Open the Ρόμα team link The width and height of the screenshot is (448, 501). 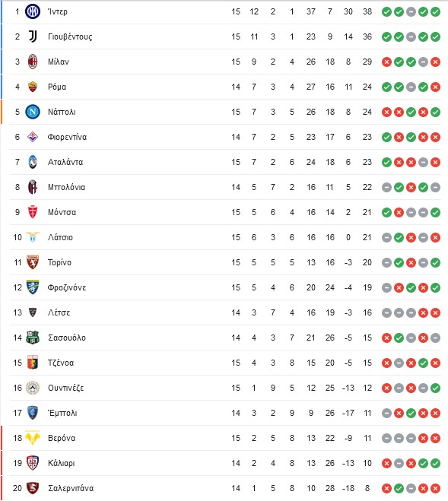(x=57, y=87)
